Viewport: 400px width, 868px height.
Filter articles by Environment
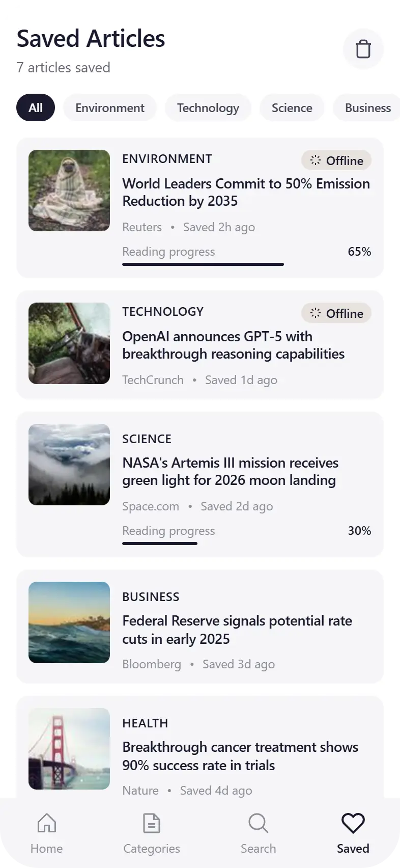click(x=110, y=108)
